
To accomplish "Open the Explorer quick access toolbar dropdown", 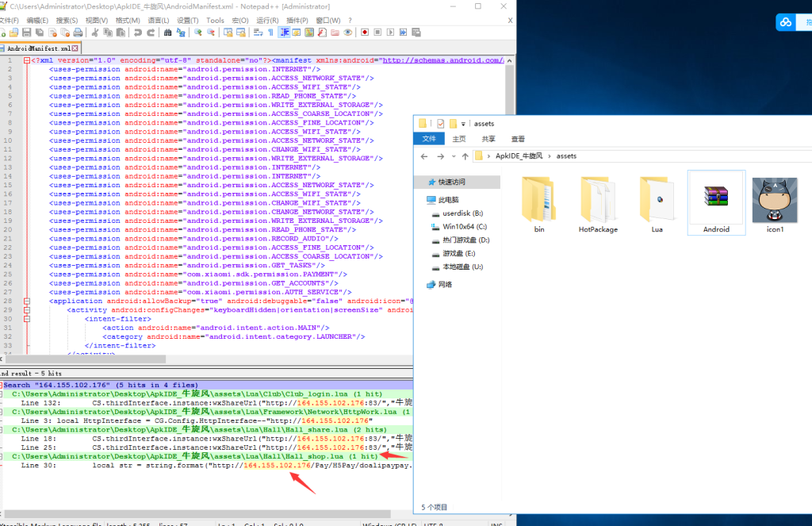I will coord(463,124).
